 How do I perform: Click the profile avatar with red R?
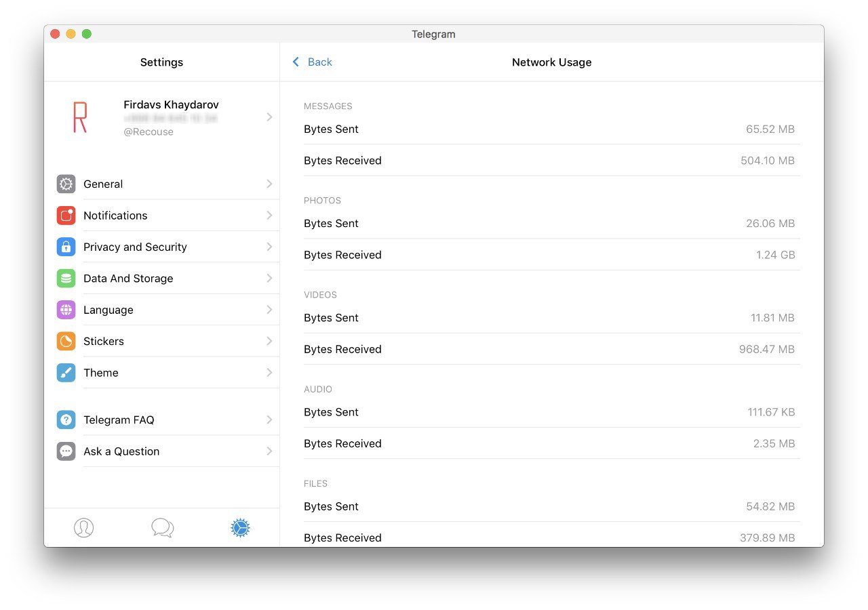80,117
